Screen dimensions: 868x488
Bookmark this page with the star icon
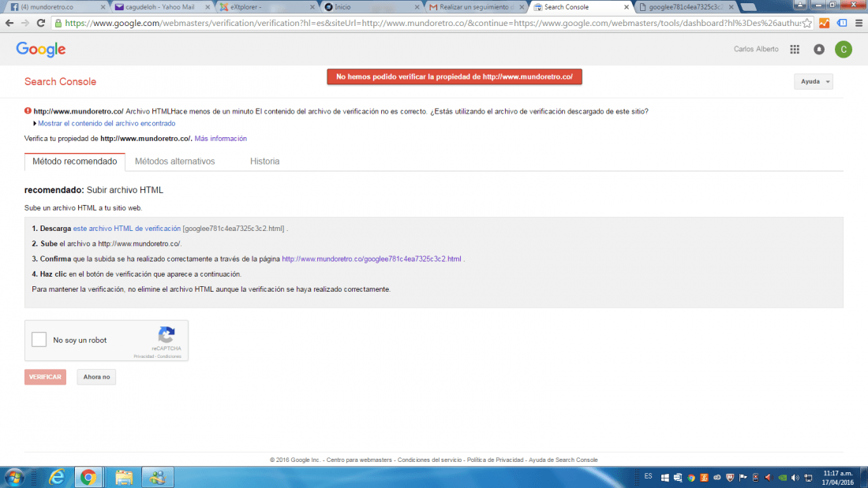click(807, 23)
